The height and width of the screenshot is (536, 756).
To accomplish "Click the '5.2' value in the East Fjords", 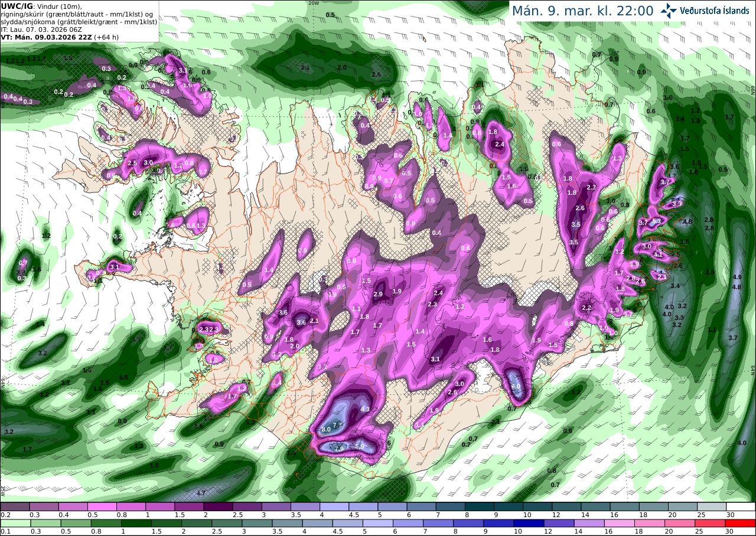I will click(657, 221).
